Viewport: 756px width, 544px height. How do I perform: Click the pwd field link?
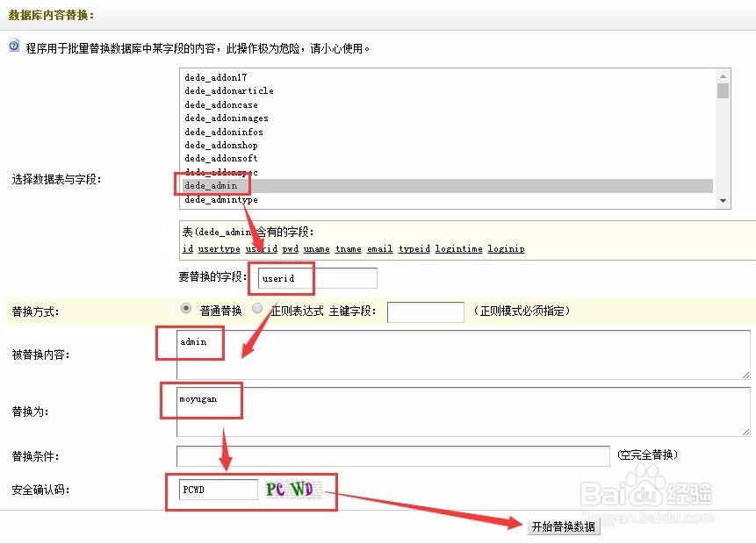tap(290, 248)
